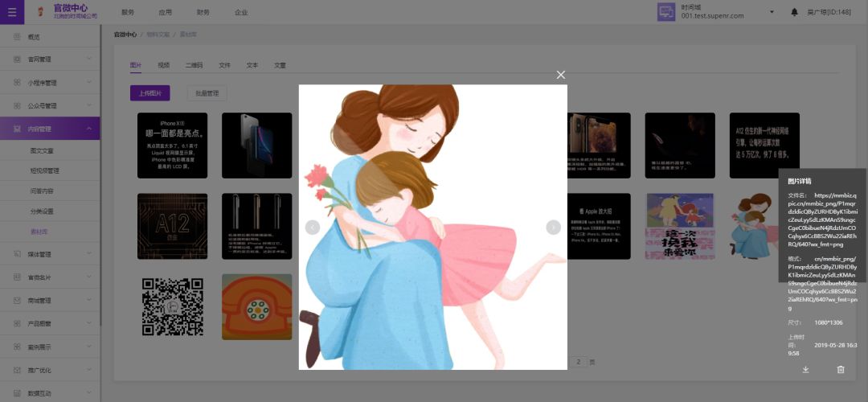Advance to the next preview image
868x402 pixels.
click(553, 228)
